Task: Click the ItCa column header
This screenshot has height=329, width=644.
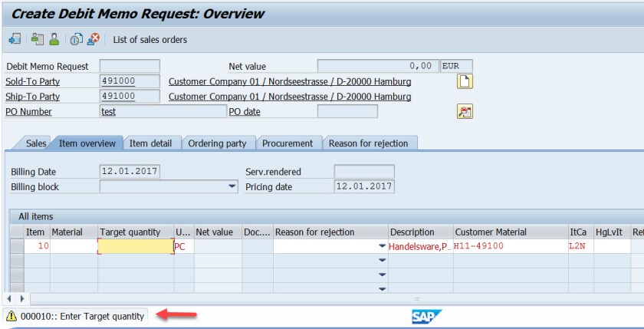Action: pyautogui.click(x=580, y=232)
